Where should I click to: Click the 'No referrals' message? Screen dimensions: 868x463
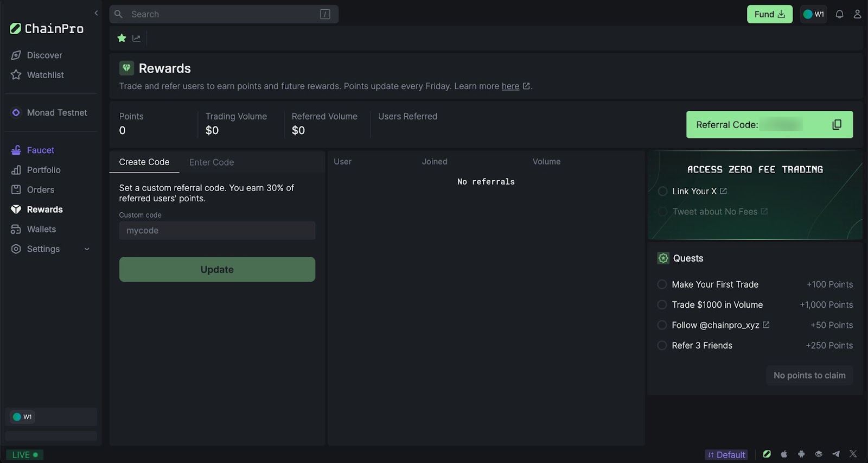coord(486,182)
